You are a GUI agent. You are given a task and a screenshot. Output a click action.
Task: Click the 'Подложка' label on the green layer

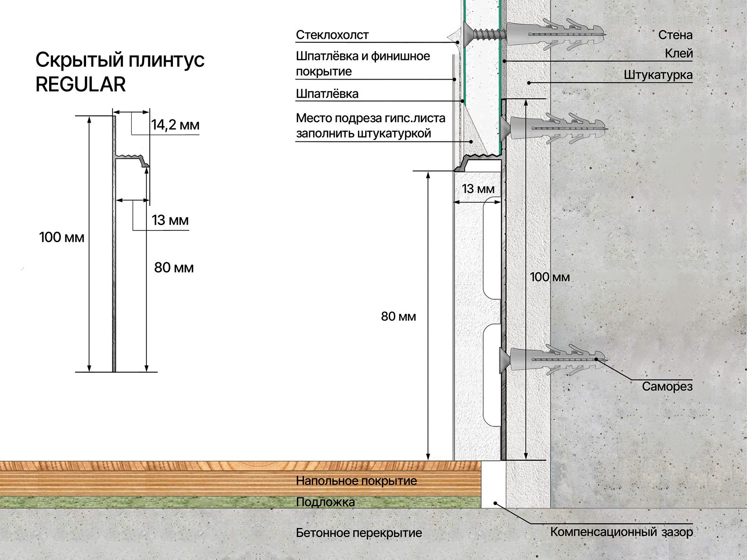(x=325, y=502)
